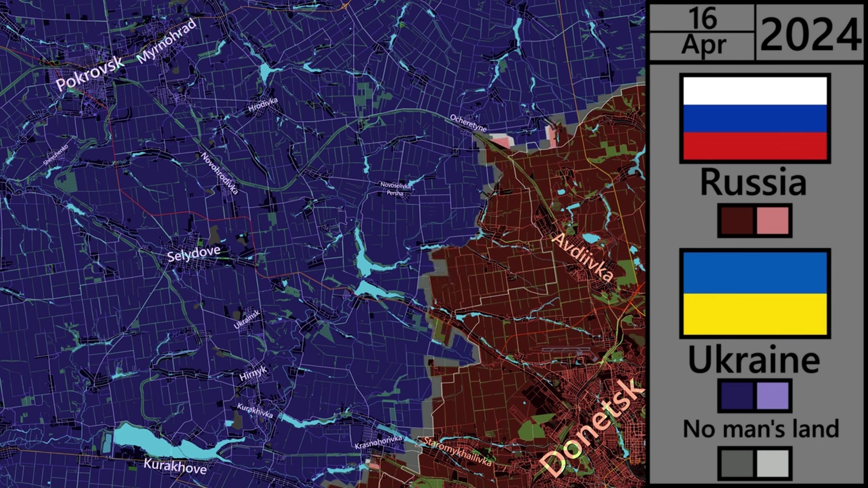Screen dimensions: 868x488
Task: Click the Ukrainian flag in legend
Action: tap(755, 293)
